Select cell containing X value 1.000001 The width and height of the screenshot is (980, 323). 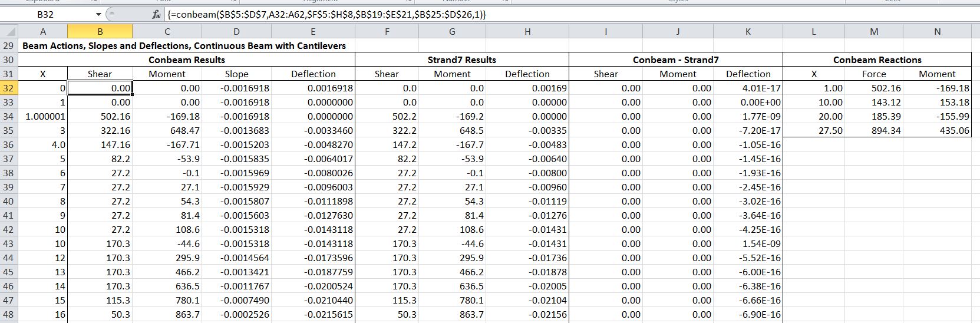[x=43, y=117]
